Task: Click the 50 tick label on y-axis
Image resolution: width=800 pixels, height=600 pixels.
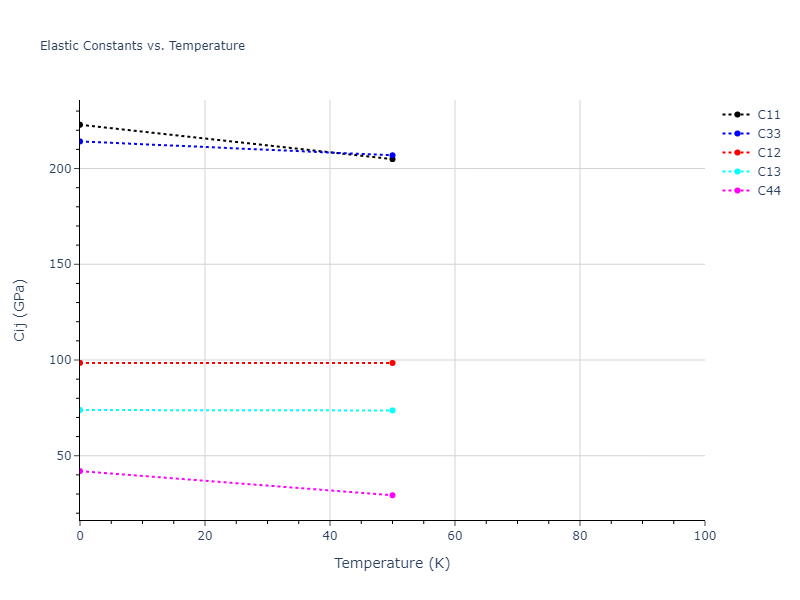Action: pos(64,456)
